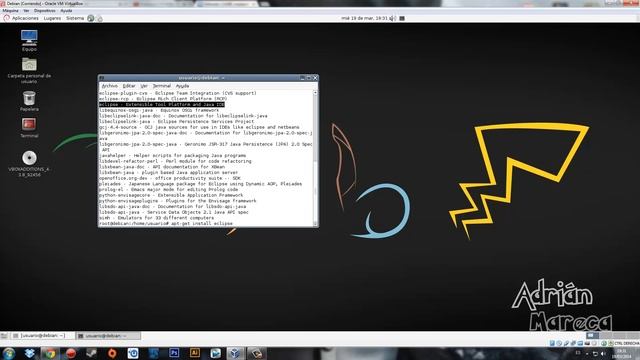
Task: Click the 'eclipse-plugin-cvs' line in terminal
Action: [178, 93]
